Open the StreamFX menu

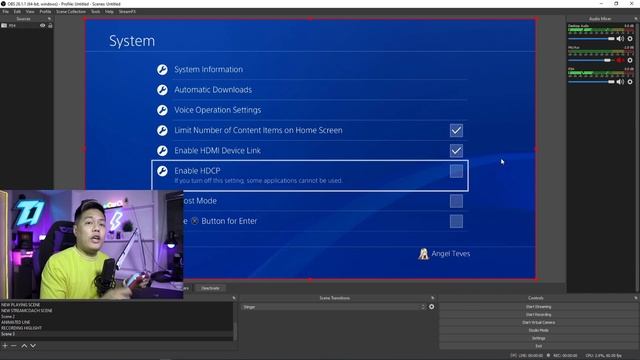click(x=127, y=12)
